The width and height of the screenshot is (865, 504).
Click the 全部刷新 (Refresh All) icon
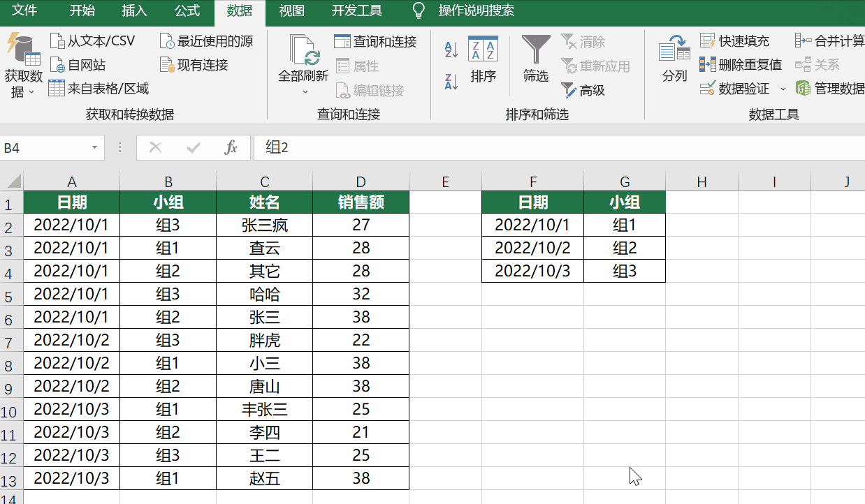point(305,52)
